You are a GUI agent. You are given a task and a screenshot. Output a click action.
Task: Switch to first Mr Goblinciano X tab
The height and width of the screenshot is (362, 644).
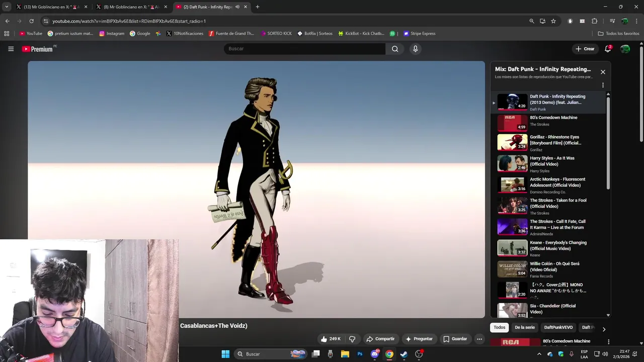pyautogui.click(x=51, y=7)
